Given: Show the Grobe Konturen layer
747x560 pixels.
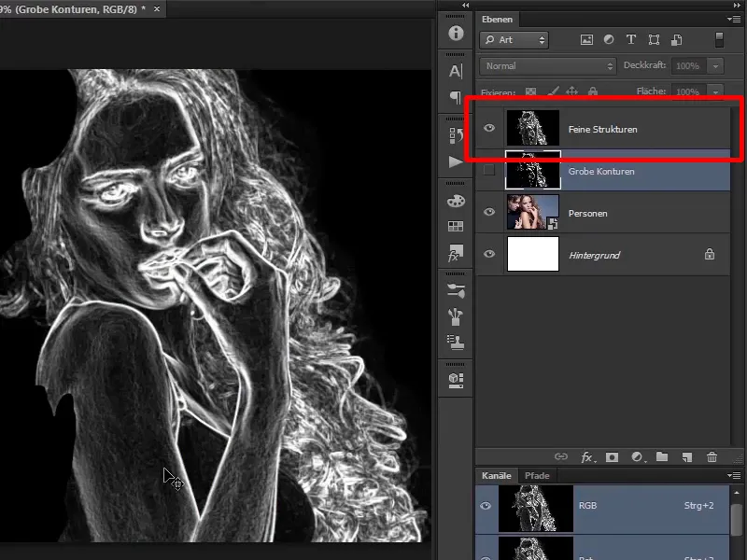Looking at the screenshot, I should tap(489, 170).
